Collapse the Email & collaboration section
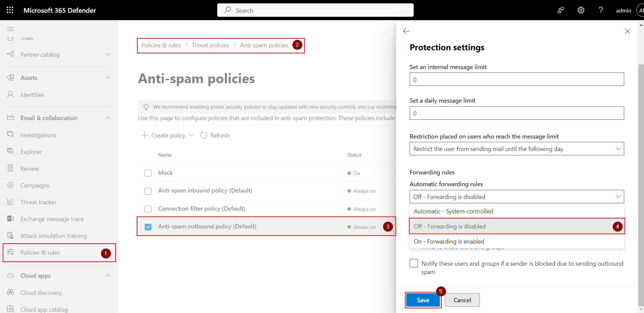The width and height of the screenshot is (644, 313). [x=108, y=118]
